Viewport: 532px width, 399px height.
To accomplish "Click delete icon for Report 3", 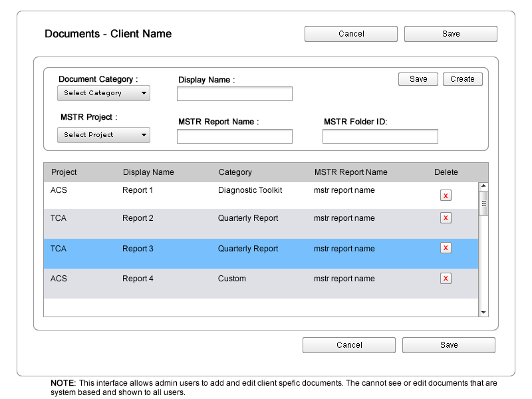I will [x=446, y=248].
